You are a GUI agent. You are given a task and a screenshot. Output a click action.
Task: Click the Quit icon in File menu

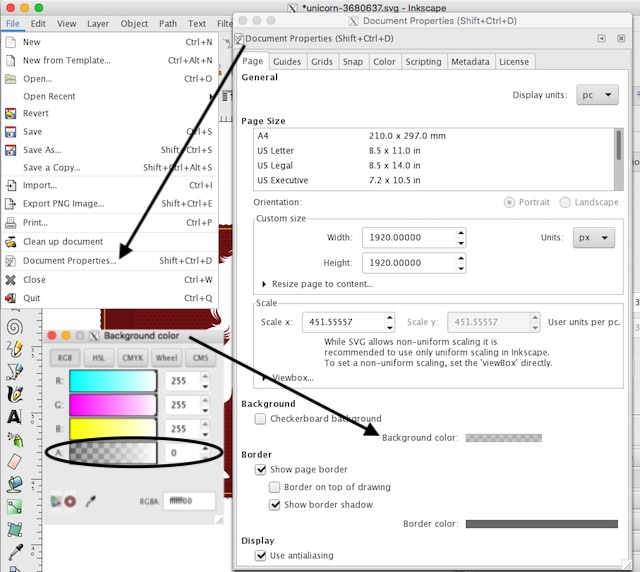11,298
